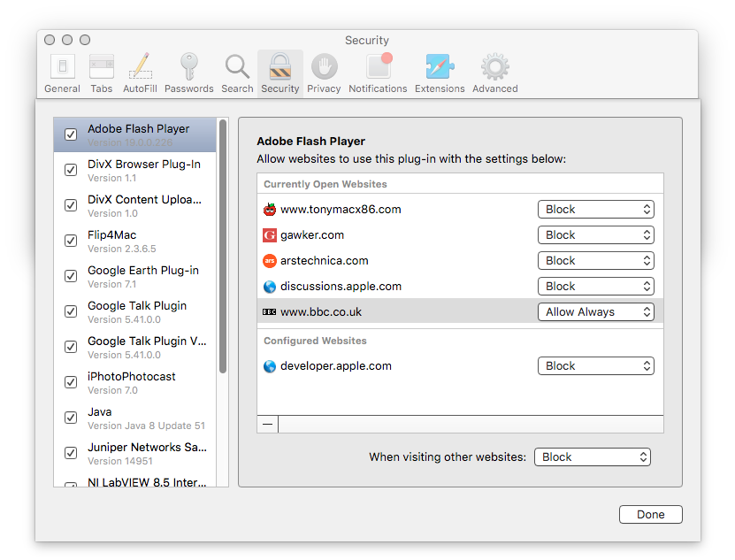Click the developer.apple.com globe icon
Image resolution: width=735 pixels, height=560 pixels.
(x=270, y=366)
